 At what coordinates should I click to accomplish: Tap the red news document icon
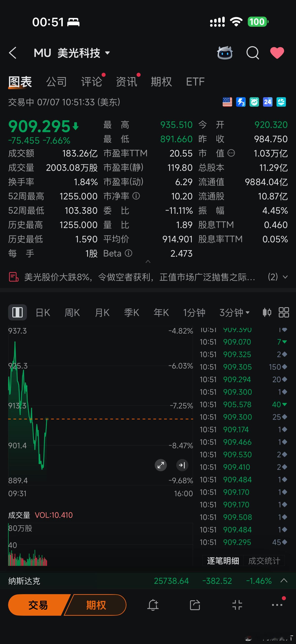14,277
